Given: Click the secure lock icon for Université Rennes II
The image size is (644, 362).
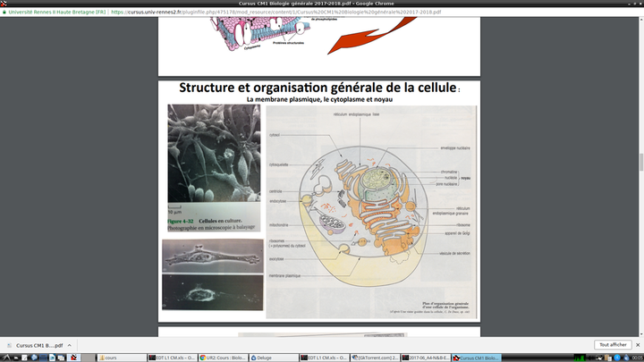Looking at the screenshot, I should (4, 12).
